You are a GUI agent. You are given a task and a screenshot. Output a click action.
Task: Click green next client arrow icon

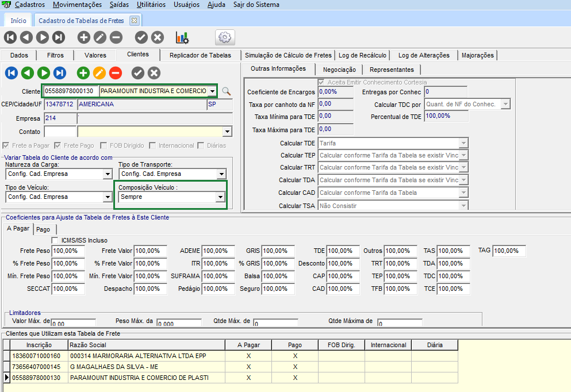(x=43, y=73)
